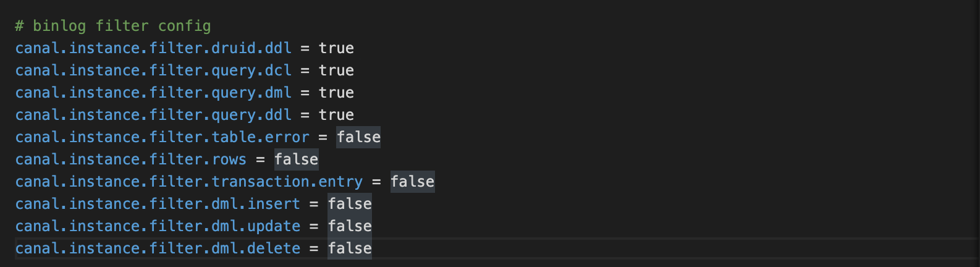Click the highlighted false value for dml.update
This screenshot has height=267, width=980.
(350, 226)
